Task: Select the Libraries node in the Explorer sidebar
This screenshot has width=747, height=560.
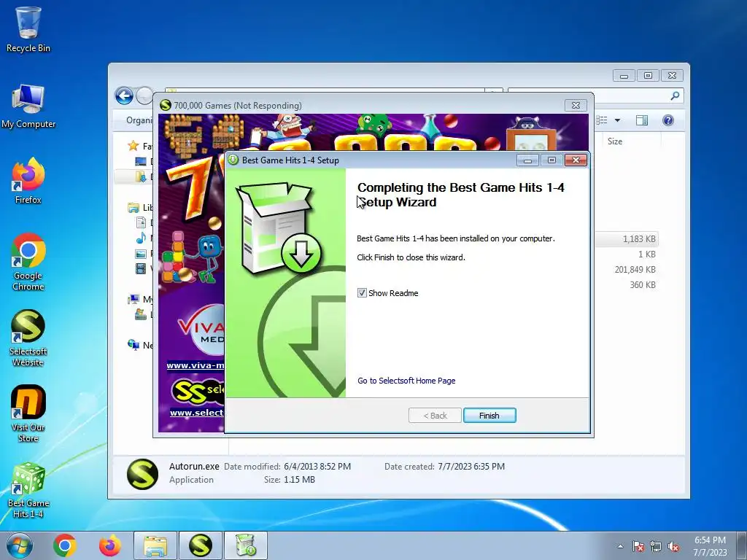Action: (141, 208)
